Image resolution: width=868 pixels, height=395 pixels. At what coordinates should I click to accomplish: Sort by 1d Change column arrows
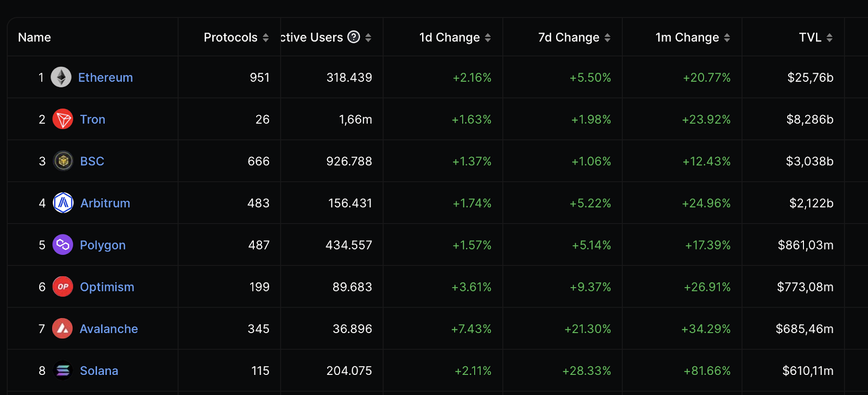pos(488,37)
